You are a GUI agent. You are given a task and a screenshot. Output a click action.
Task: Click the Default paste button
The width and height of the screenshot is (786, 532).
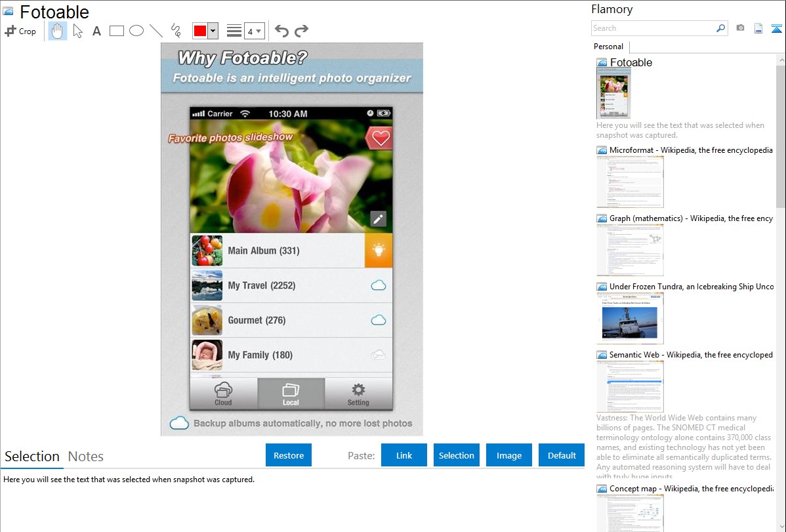click(562, 455)
